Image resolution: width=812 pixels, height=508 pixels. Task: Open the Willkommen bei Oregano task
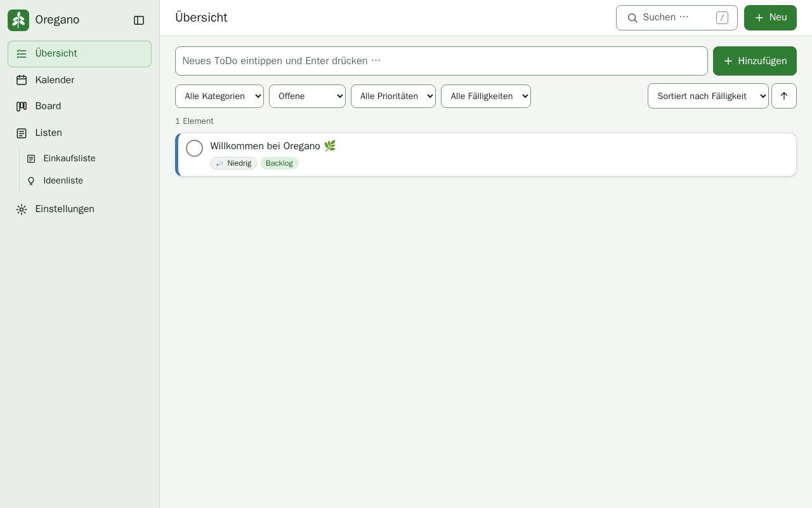[x=486, y=155]
